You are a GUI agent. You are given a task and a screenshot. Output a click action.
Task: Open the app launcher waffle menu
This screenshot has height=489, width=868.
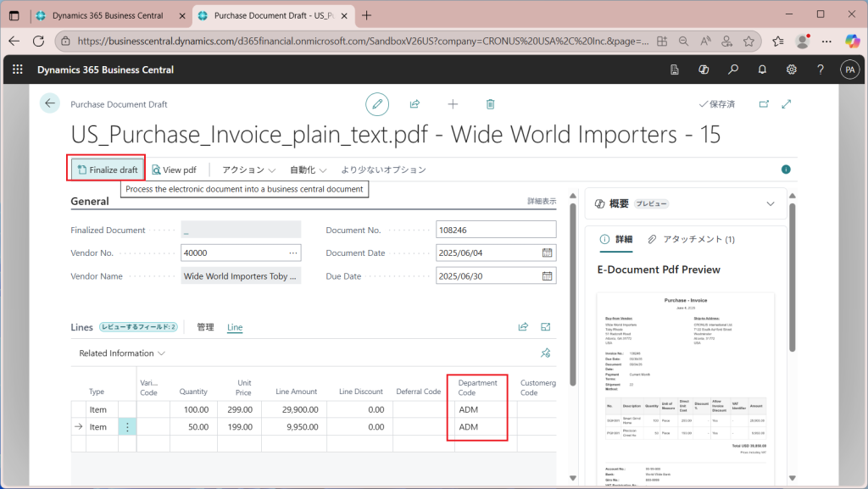point(18,69)
